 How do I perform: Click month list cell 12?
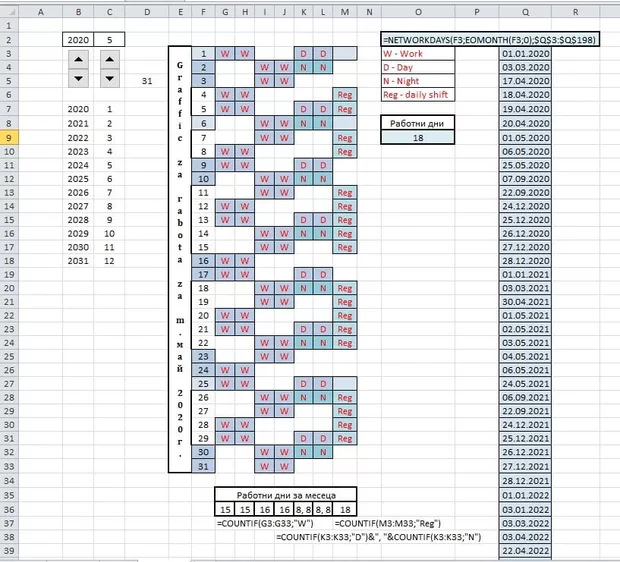[x=110, y=261]
